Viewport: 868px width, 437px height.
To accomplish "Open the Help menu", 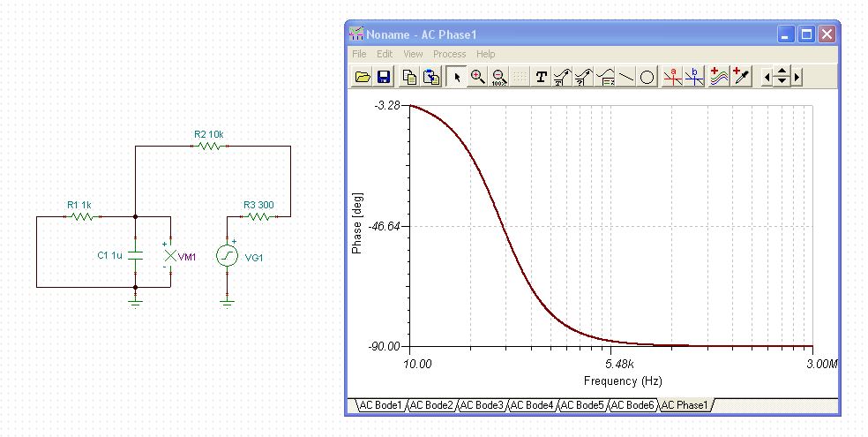I will (485, 54).
